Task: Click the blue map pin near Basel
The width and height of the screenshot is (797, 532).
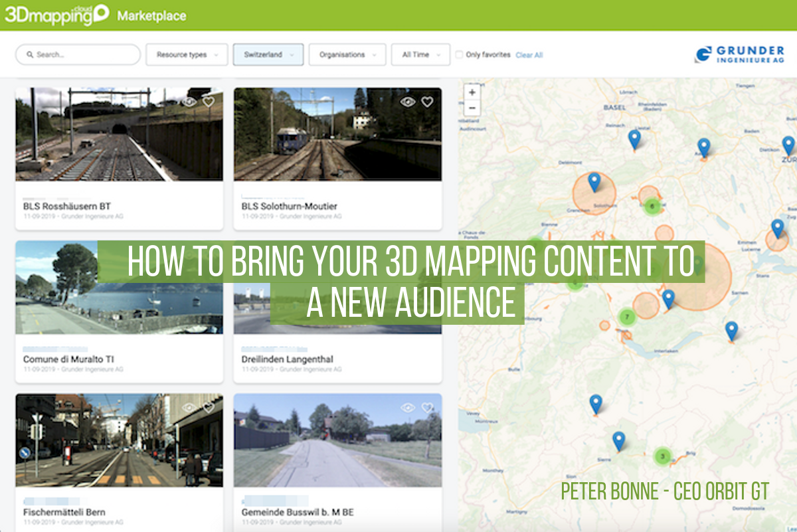Action: click(x=634, y=139)
